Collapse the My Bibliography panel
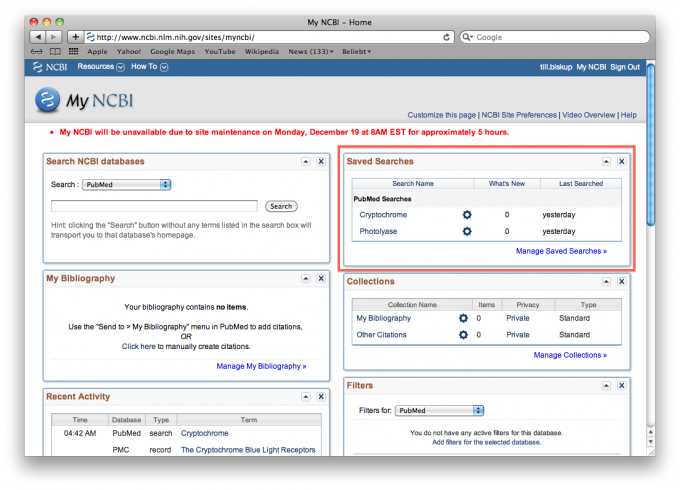The image size is (680, 490). point(306,278)
